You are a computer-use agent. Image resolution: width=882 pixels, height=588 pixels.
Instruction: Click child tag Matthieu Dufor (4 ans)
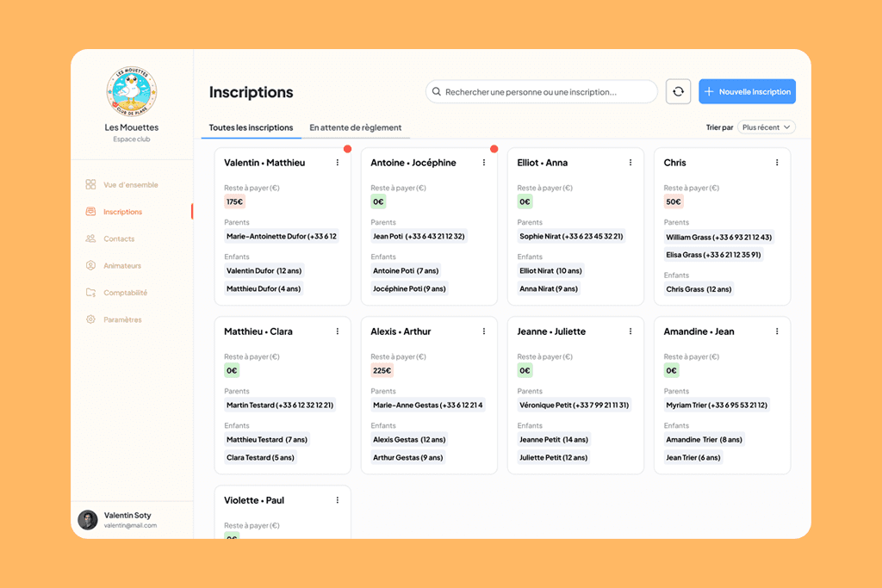coord(264,288)
